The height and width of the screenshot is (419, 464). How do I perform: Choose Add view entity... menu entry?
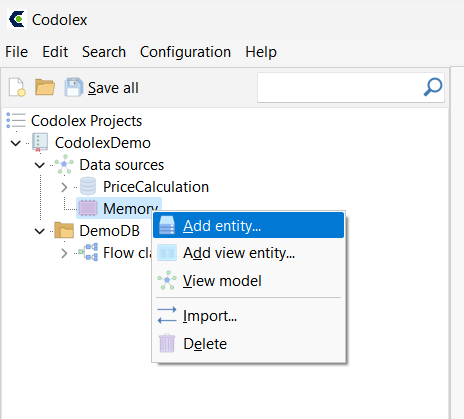coord(248,253)
